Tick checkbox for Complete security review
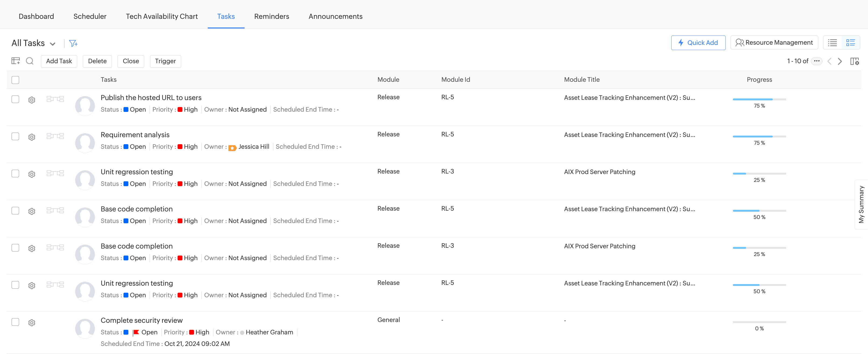This screenshot has width=868, height=354. pyautogui.click(x=16, y=322)
